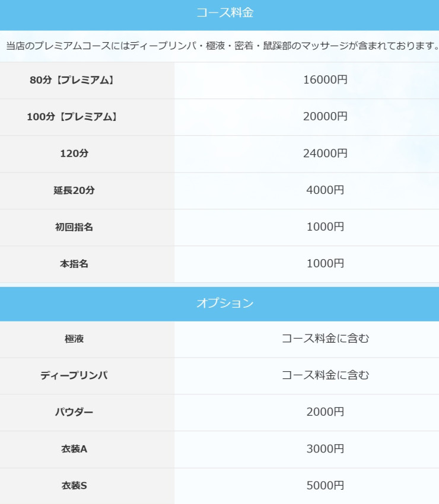Viewport: 439px width, 504px height.
Task: Click the 2000円 price cell
Action: pyautogui.click(x=325, y=412)
